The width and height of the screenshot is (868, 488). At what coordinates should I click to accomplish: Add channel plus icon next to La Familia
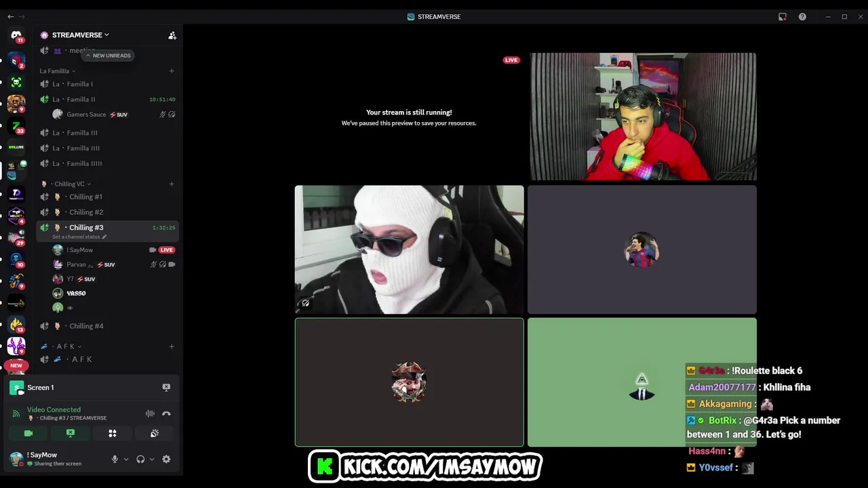(172, 70)
